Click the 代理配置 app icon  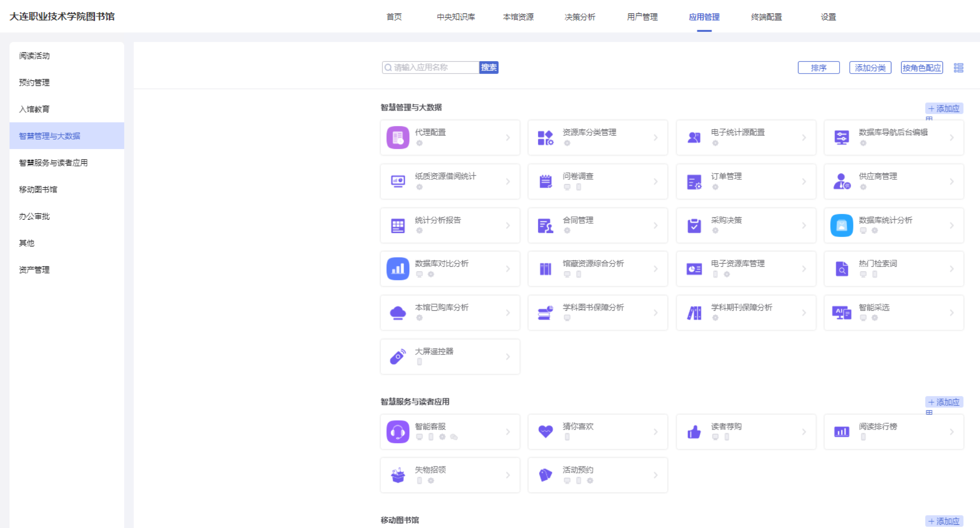point(397,138)
